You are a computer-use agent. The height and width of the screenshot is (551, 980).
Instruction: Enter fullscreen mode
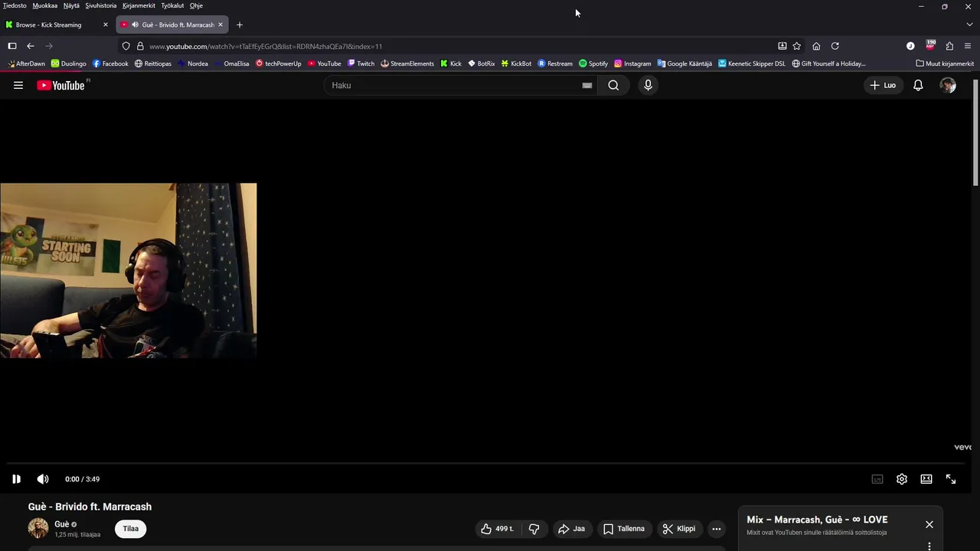[x=951, y=479]
